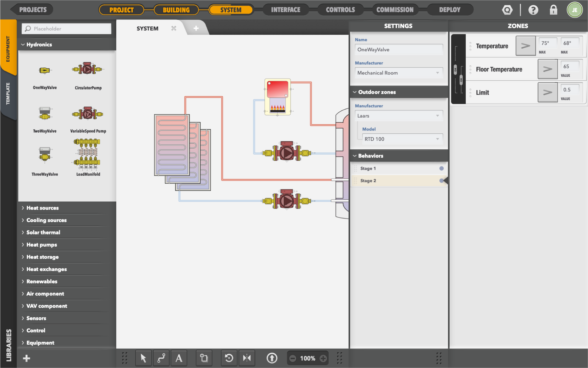Screen dimensions: 588x368
Task: Go back to PROJECTS
Action: click(x=33, y=10)
